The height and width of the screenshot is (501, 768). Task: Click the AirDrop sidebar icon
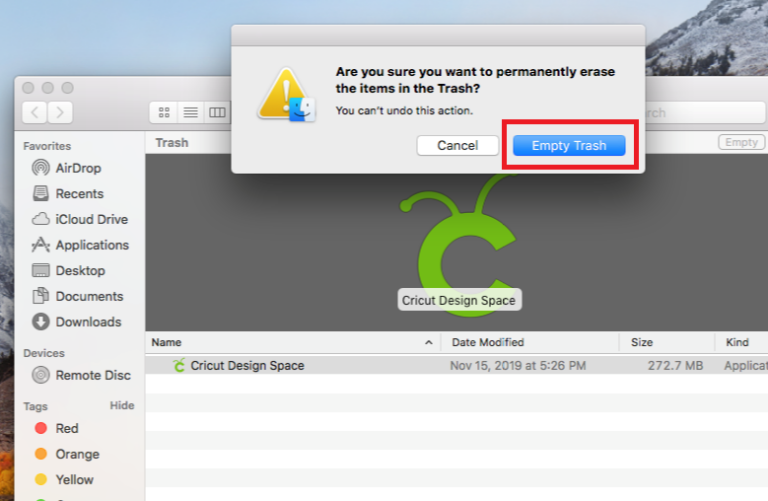point(41,168)
